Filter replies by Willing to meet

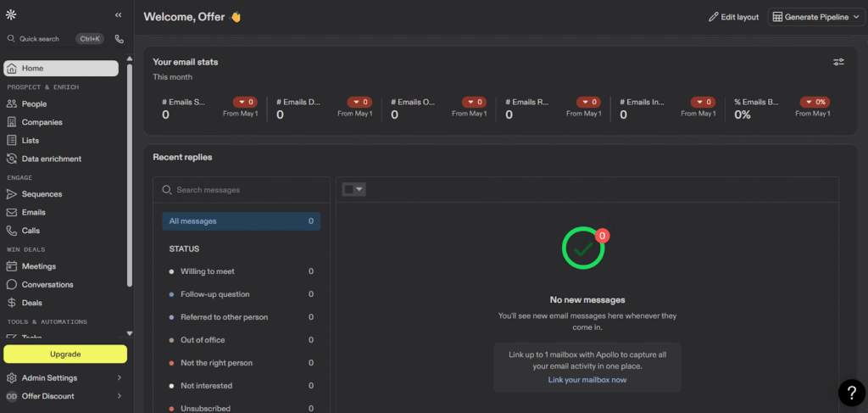[207, 271]
